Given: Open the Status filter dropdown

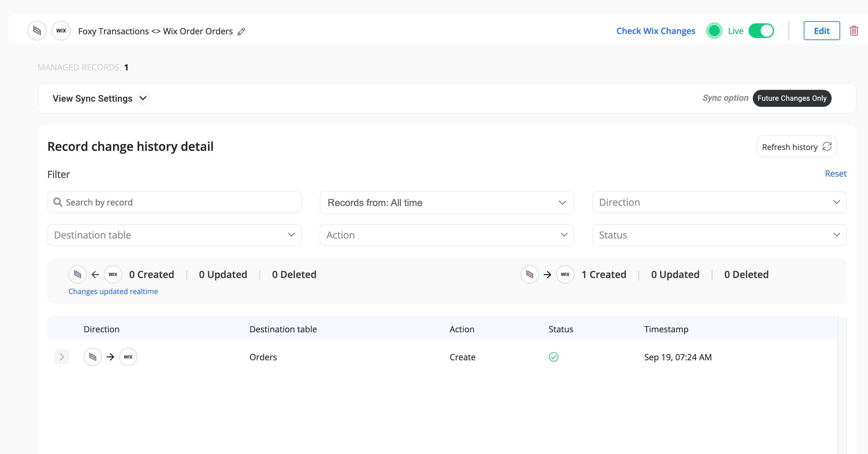Looking at the screenshot, I should click(x=719, y=235).
